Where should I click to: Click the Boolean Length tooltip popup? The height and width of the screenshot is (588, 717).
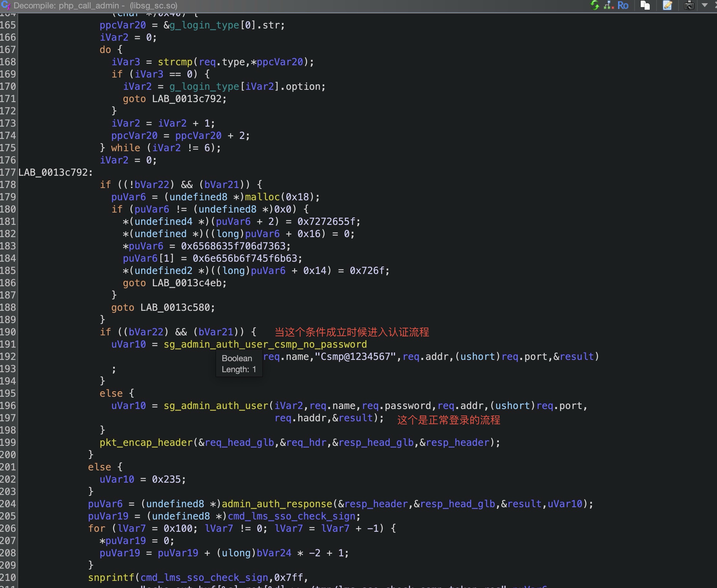click(239, 363)
